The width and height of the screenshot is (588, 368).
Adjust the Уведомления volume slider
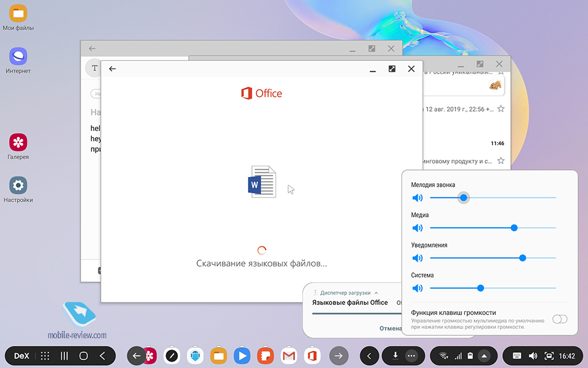click(x=493, y=258)
